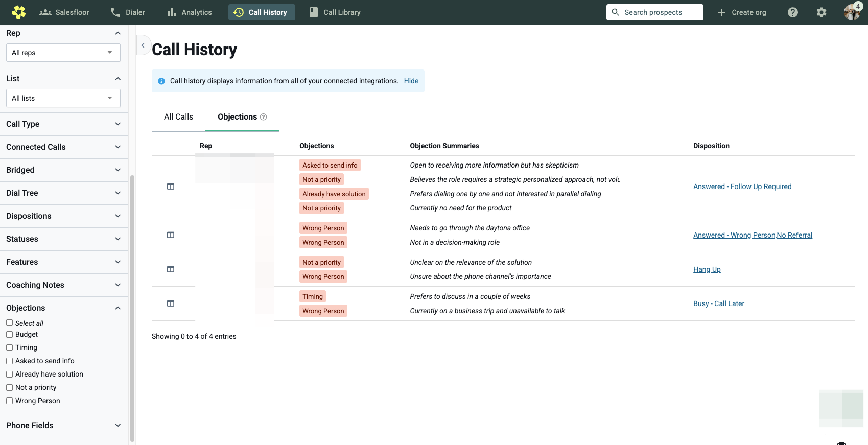The width and height of the screenshot is (868, 445).
Task: Click 'Prefers to discuss in a couple of weeks'
Action: tap(470, 296)
